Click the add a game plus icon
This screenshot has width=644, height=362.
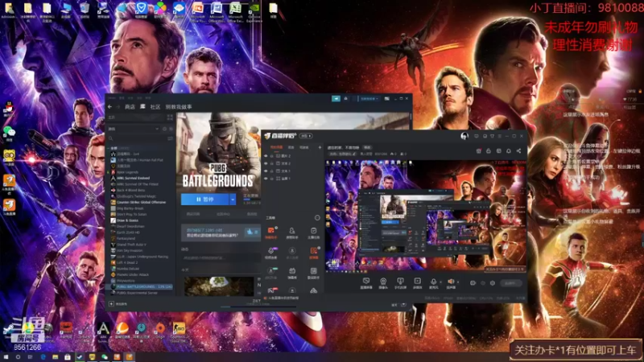(111, 304)
